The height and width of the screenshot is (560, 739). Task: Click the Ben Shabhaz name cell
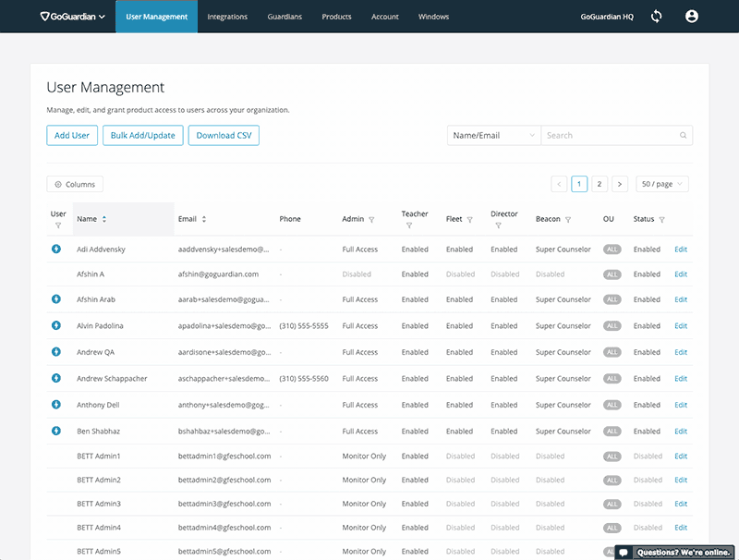pyautogui.click(x=98, y=432)
